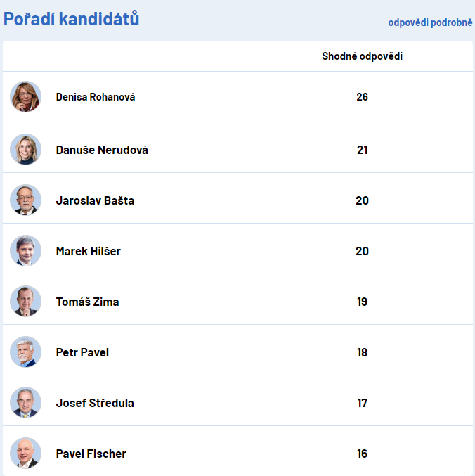Click Danuše Nerudová's avatar photo
Screen dimensions: 475x476
point(25,149)
